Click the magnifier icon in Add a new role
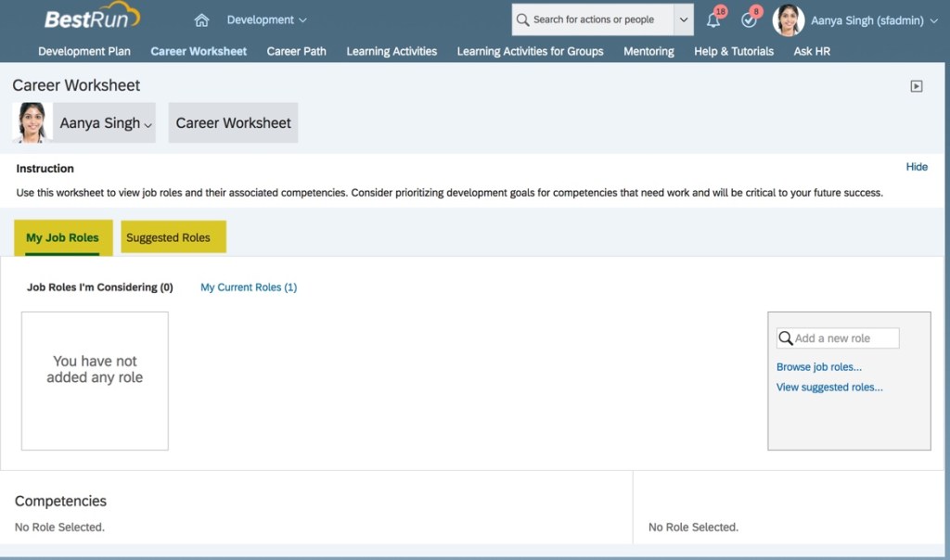Screen dimensions: 950x560 (x=786, y=338)
